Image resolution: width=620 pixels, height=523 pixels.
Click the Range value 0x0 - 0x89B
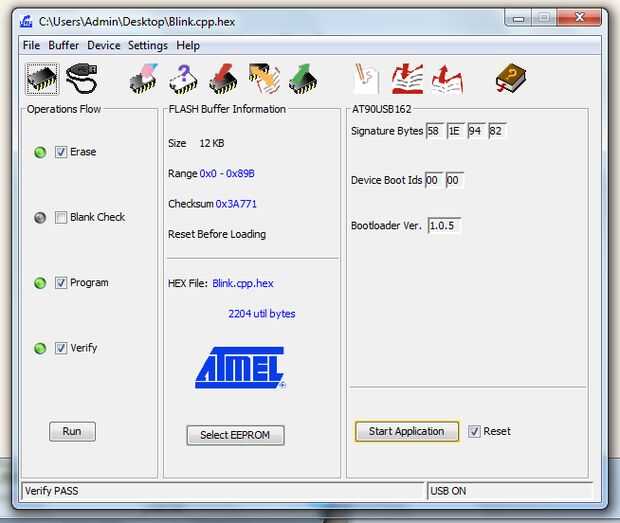227,174
